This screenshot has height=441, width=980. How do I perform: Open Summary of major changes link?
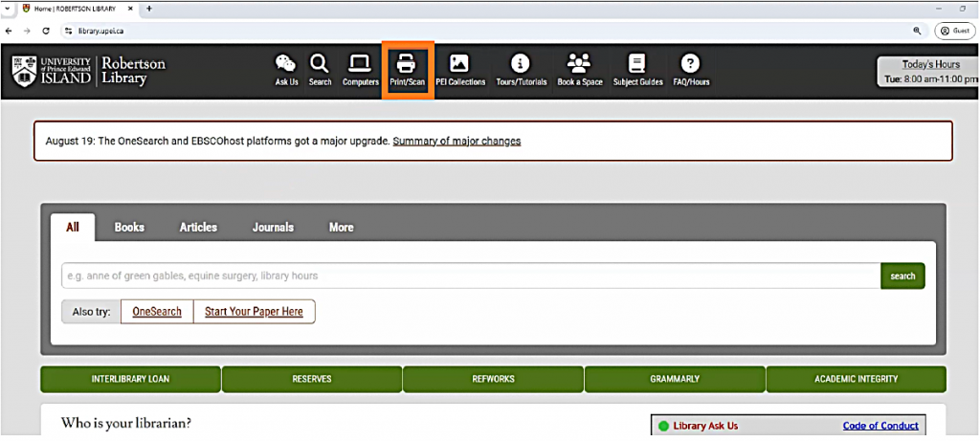click(457, 141)
